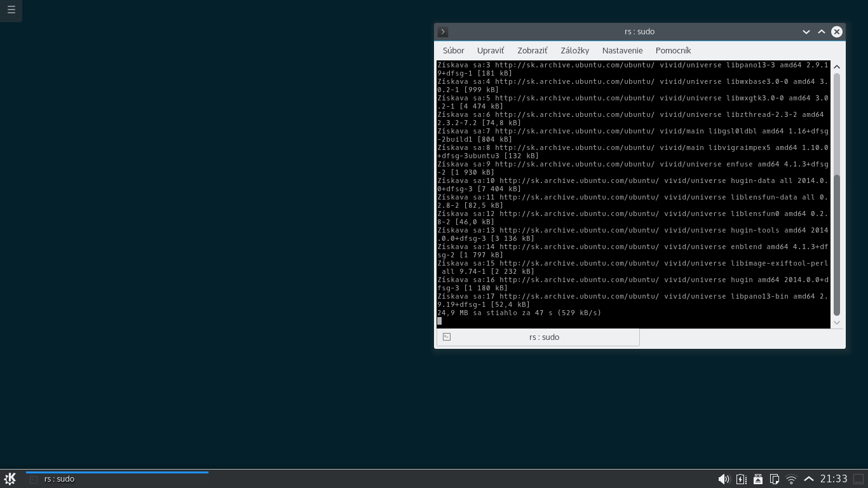868x488 pixels.
Task: Click the terminal scrollbar up arrow
Action: [837, 67]
